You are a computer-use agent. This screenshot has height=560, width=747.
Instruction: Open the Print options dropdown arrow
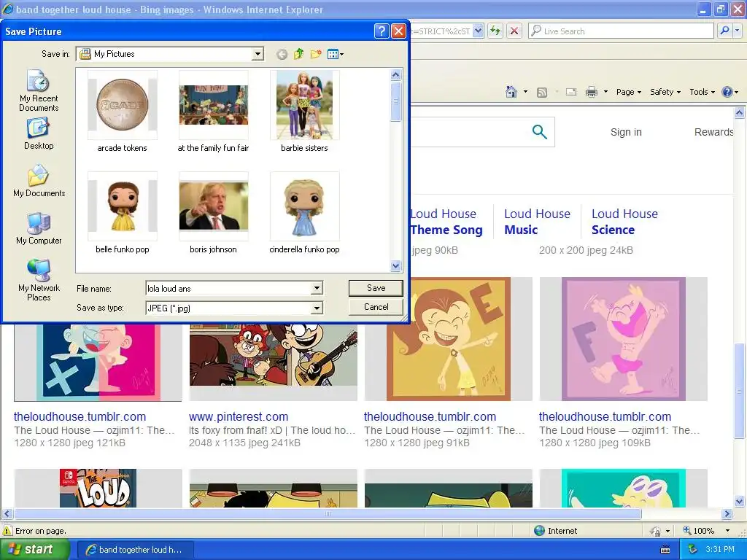point(605,92)
